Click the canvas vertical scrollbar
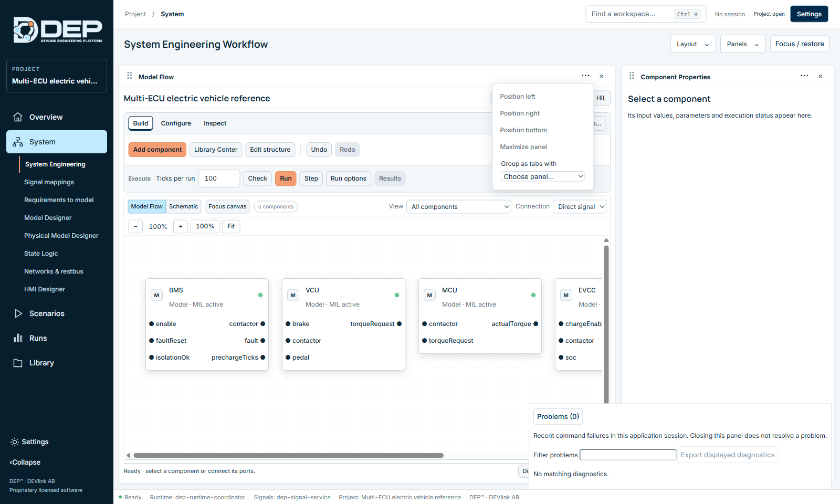Screen dimensions: 840x504 [606, 324]
